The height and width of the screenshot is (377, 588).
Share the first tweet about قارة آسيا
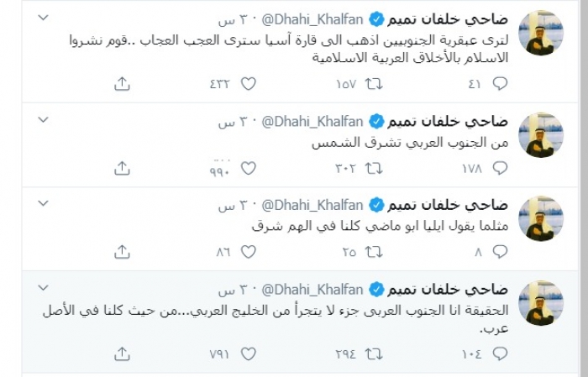pos(122,83)
